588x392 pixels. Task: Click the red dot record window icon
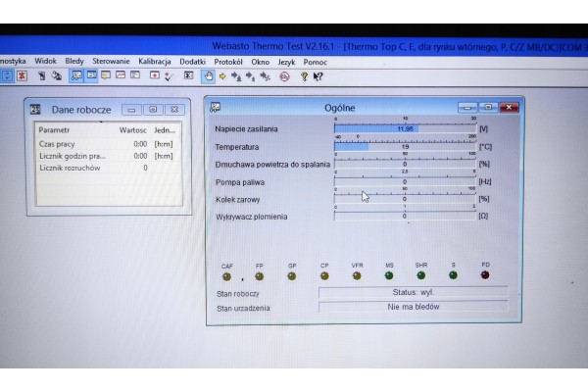[155, 75]
